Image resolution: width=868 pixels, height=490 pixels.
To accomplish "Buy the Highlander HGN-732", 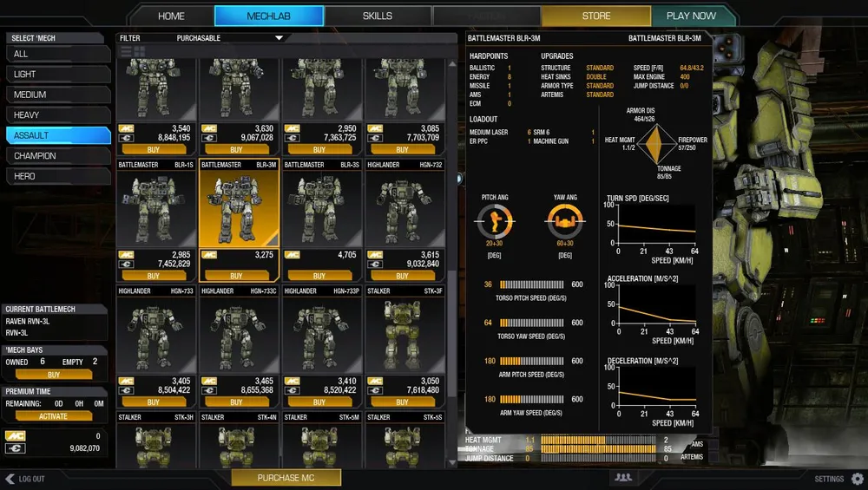I will pos(403,276).
